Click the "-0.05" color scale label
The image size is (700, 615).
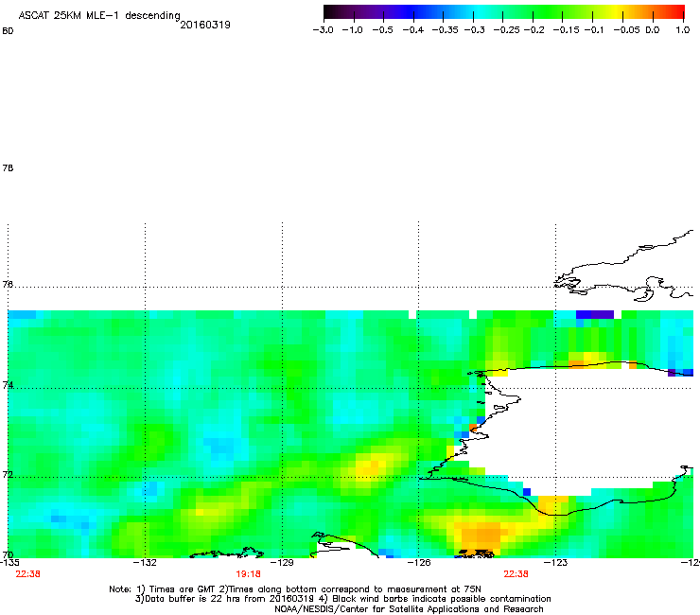click(626, 30)
